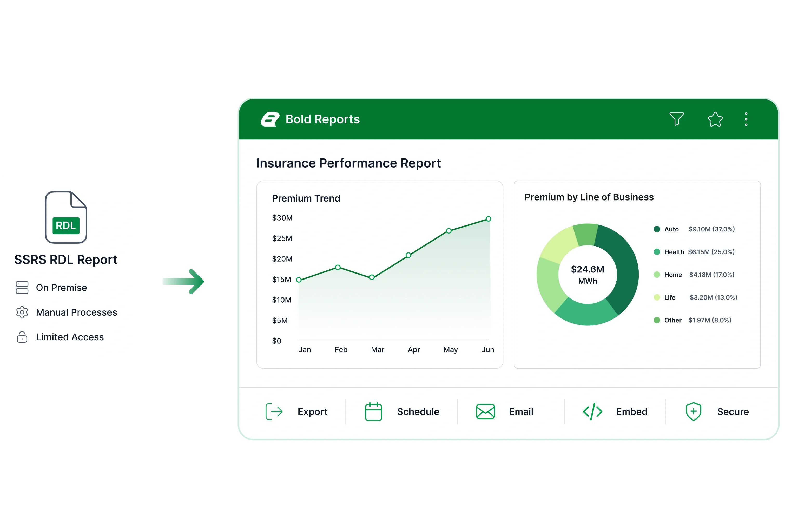Click the Other legend label
The width and height of the screenshot is (805, 532).
[x=673, y=320]
